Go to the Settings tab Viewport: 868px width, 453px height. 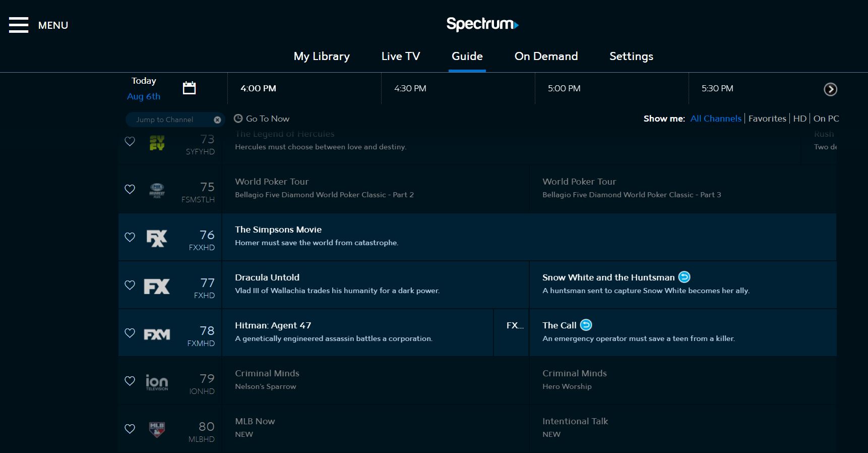click(631, 56)
